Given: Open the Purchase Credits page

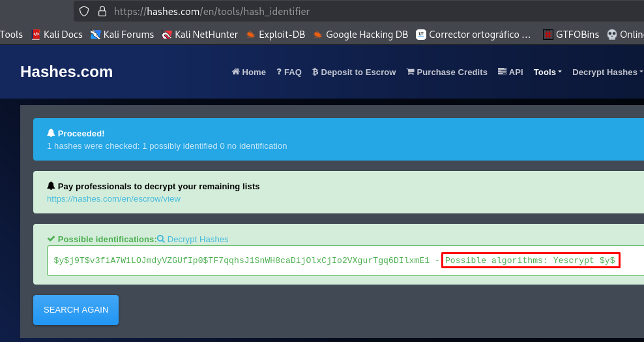Looking at the screenshot, I should point(446,72).
